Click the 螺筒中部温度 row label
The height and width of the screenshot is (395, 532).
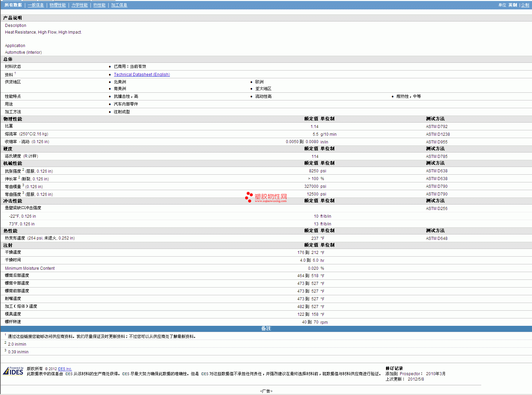pyautogui.click(x=17, y=283)
